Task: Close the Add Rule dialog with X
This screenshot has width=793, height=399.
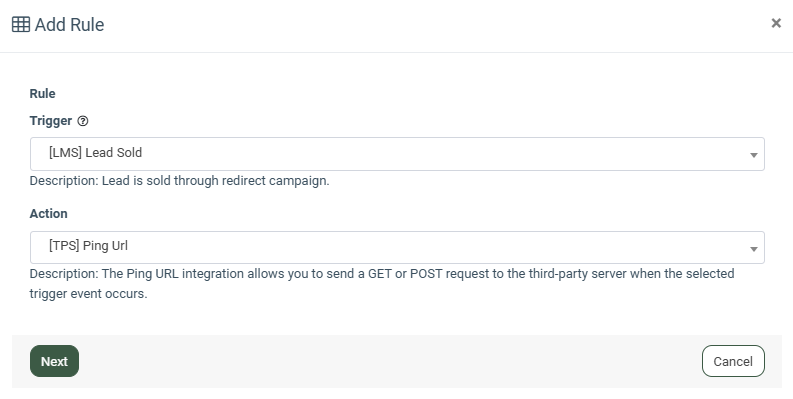Action: tap(776, 23)
